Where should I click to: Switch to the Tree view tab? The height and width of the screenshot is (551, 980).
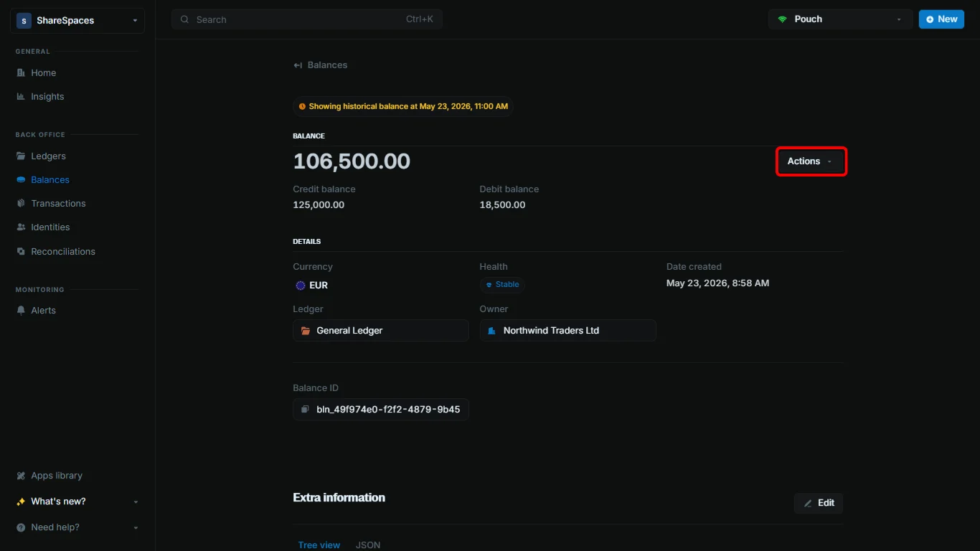click(x=319, y=545)
